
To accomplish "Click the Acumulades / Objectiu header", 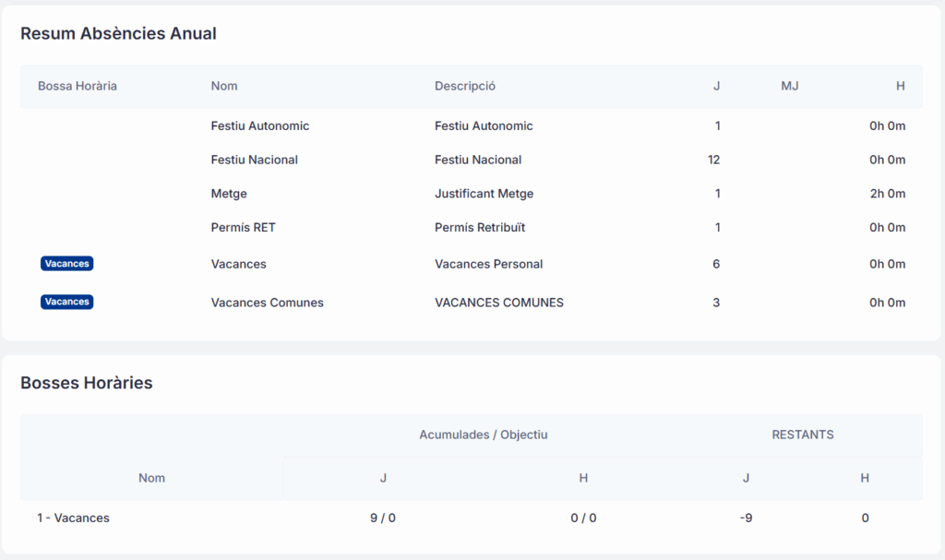I will (484, 435).
